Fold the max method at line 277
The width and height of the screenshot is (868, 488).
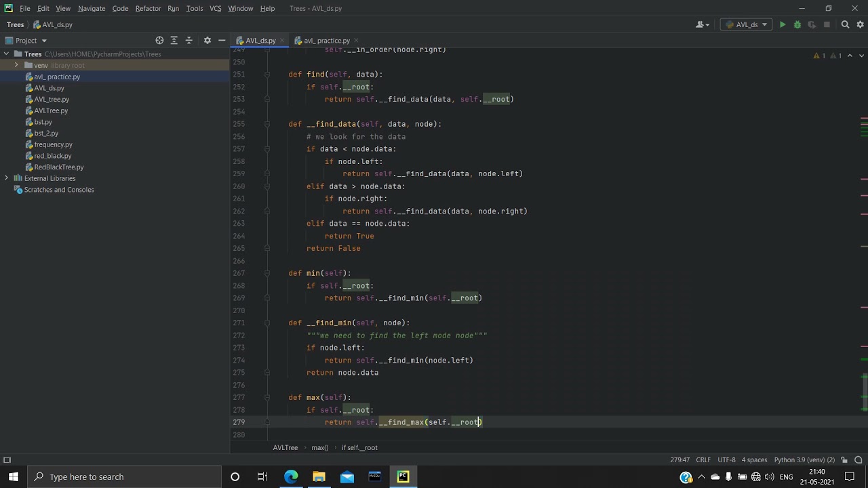[x=267, y=398]
